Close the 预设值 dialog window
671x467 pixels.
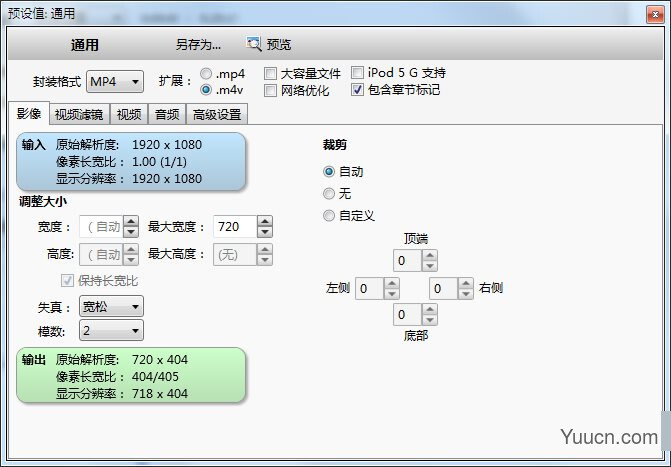tap(655, 15)
